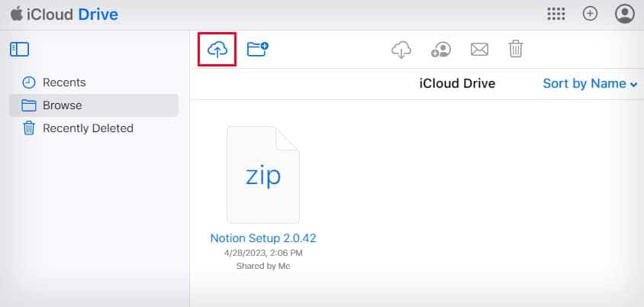Click the Shared by Me label

[263, 266]
